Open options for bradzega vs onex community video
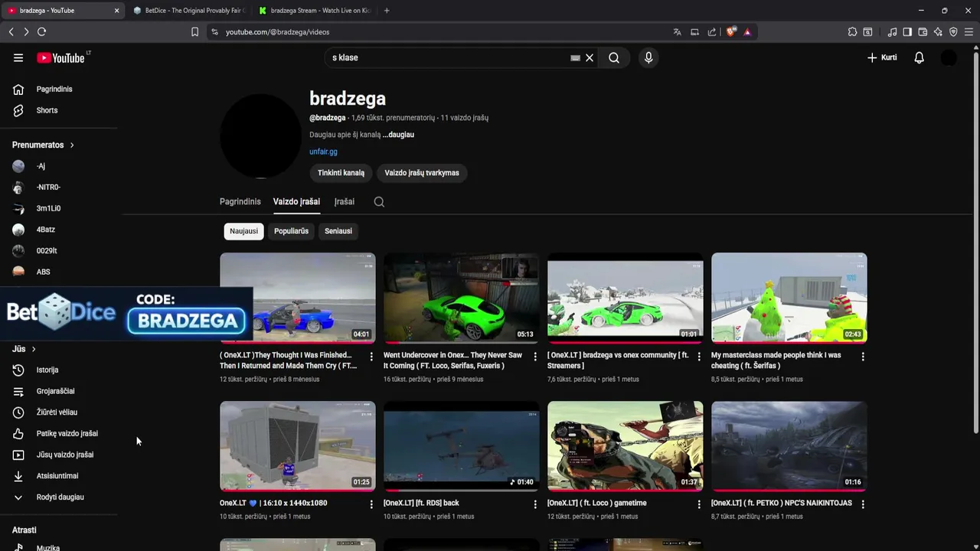Viewport: 980px width, 551px height. pos(699,357)
